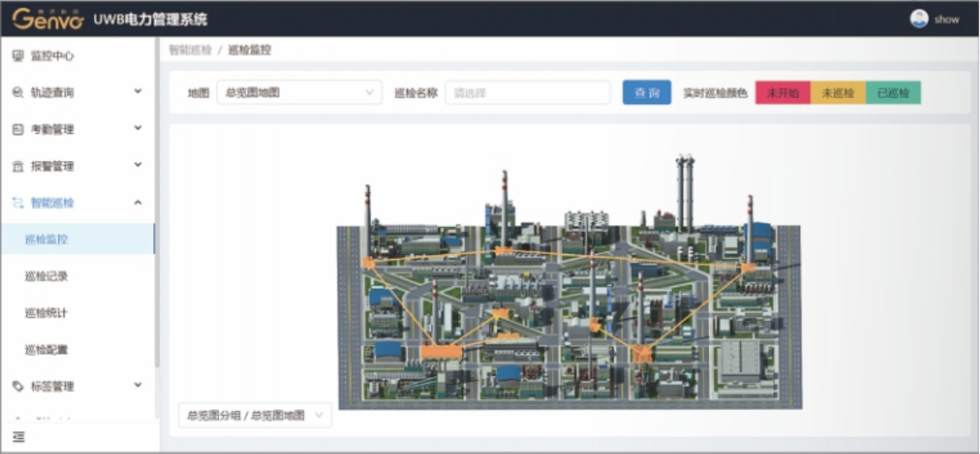
Task: Click the 报警管理 alarm icon
Action: pyautogui.click(x=18, y=166)
